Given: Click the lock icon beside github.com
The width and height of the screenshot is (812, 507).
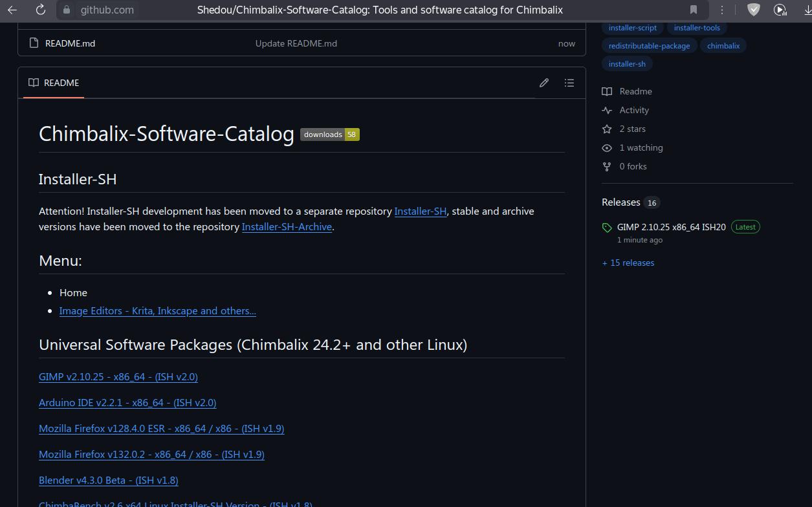Looking at the screenshot, I should pos(66,10).
